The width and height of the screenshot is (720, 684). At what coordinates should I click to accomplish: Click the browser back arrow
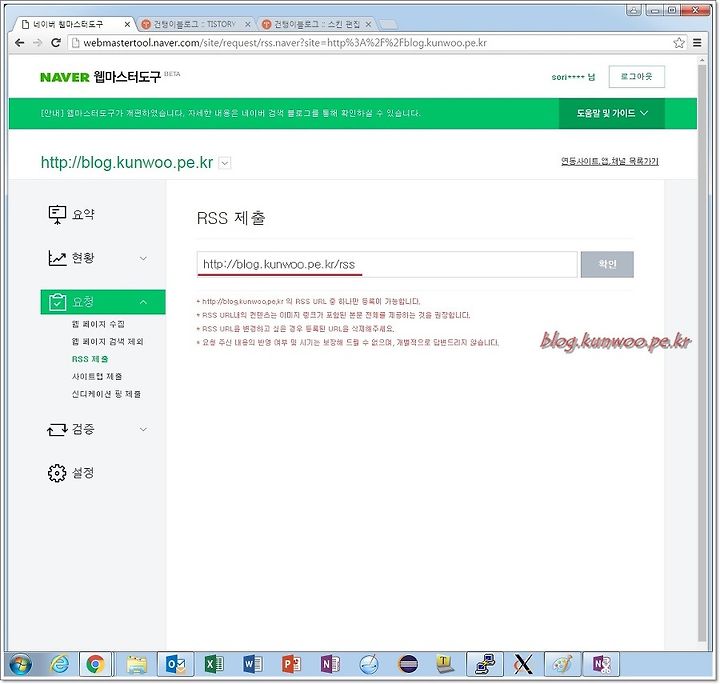pos(19,43)
